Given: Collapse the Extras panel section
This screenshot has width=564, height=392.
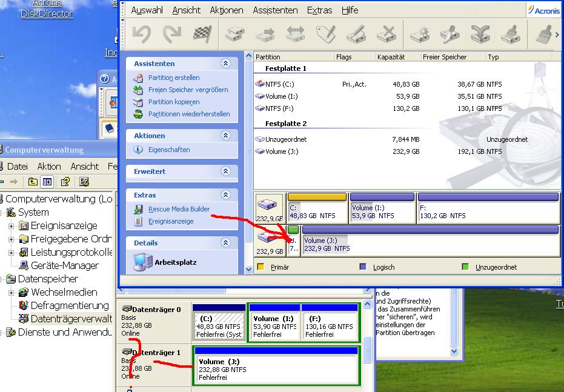Looking at the screenshot, I should click(226, 195).
